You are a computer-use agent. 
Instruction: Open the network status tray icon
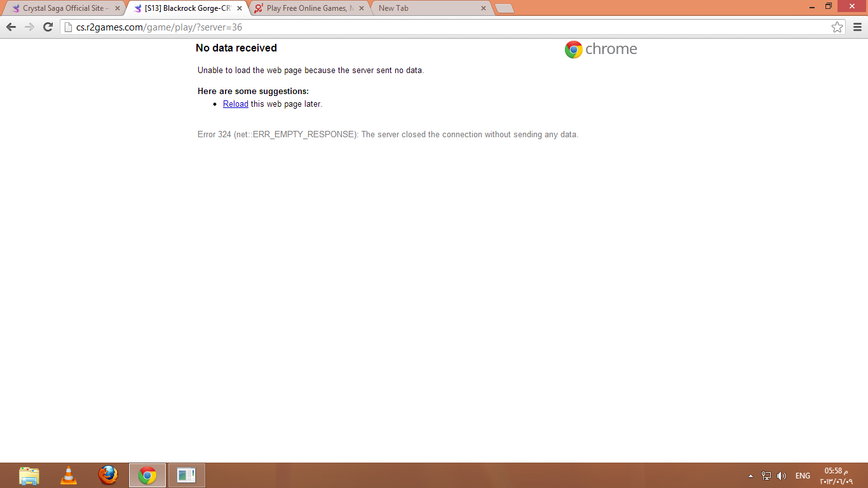point(766,476)
